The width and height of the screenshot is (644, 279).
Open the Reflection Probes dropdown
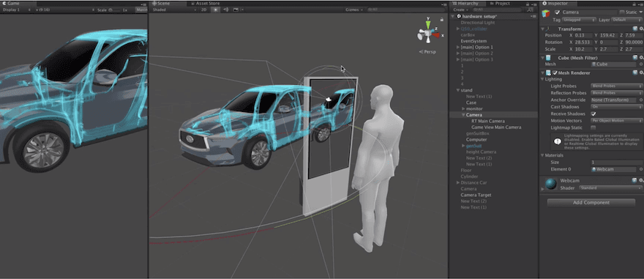(x=616, y=93)
